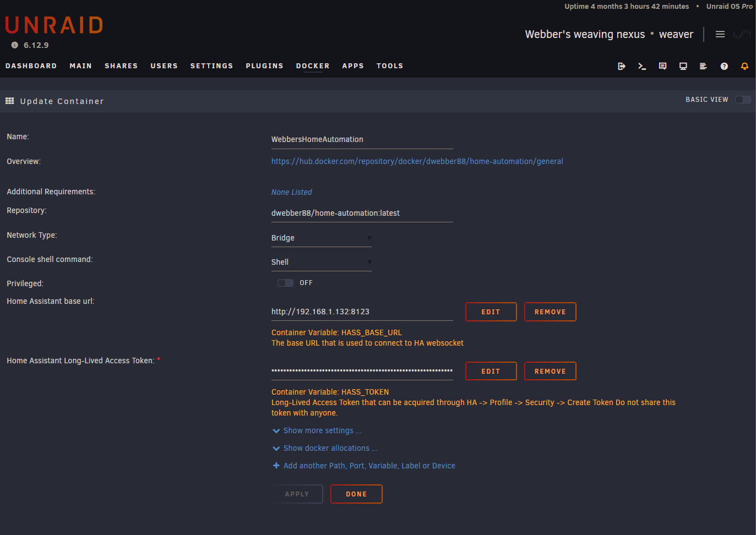Toggle the Privileged switch
This screenshot has height=535, width=756.
(285, 283)
